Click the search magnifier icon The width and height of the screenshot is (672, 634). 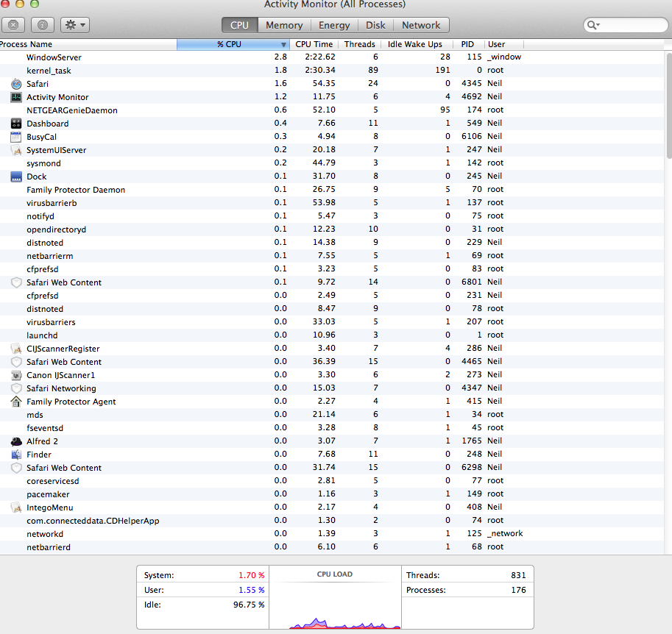pyautogui.click(x=593, y=25)
